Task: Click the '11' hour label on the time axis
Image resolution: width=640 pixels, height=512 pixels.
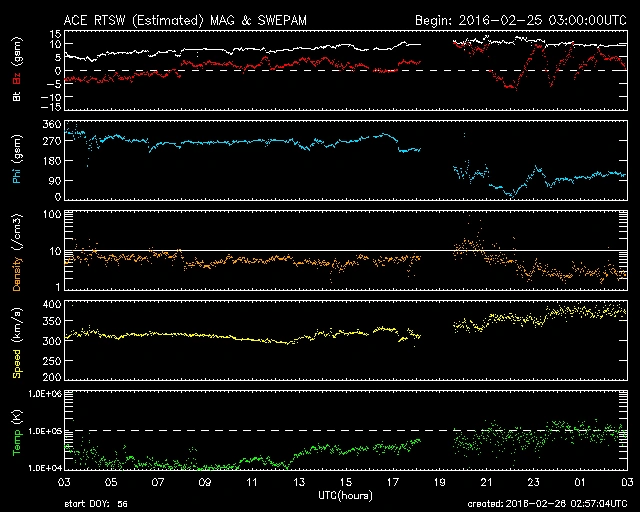Action: (252, 483)
